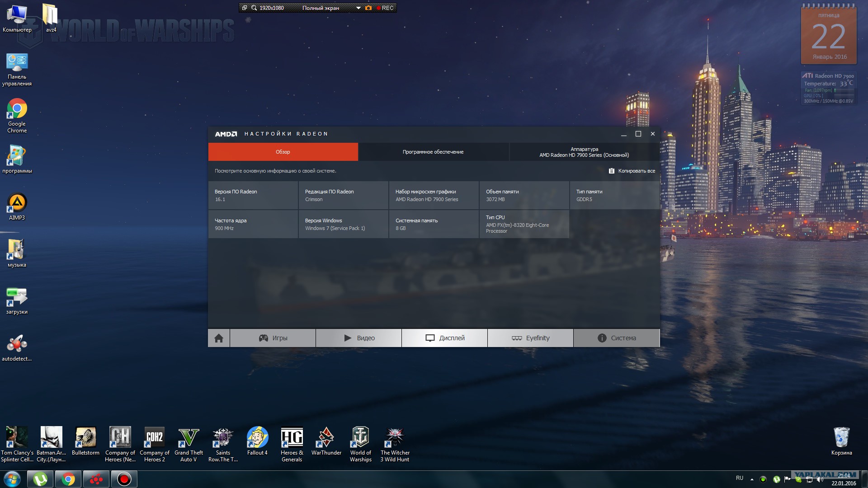Image resolution: width=868 pixels, height=488 pixels.
Task: Open uTorrent from the taskbar
Action: pyautogui.click(x=40, y=479)
